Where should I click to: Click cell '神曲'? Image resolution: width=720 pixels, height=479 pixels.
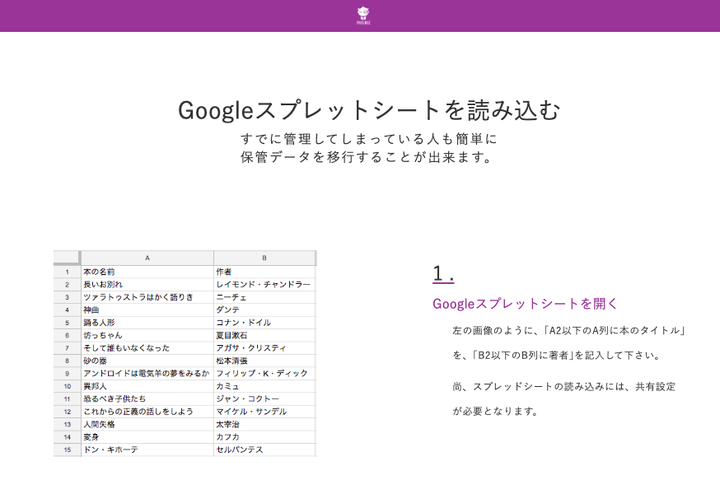point(147,310)
